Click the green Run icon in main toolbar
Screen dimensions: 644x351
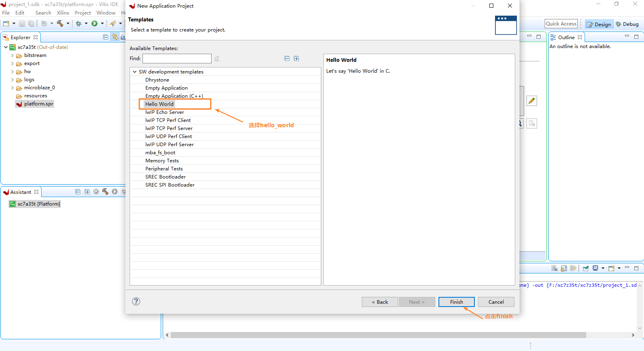point(94,23)
